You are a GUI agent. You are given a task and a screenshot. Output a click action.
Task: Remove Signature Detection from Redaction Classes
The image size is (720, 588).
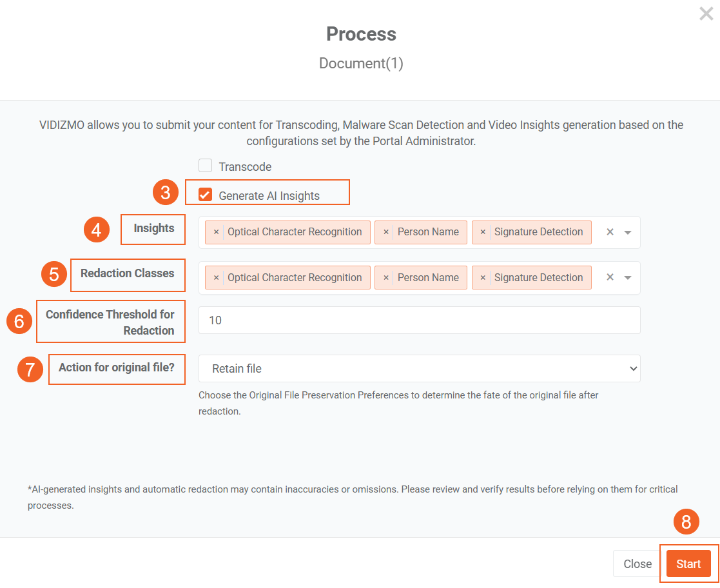point(483,278)
